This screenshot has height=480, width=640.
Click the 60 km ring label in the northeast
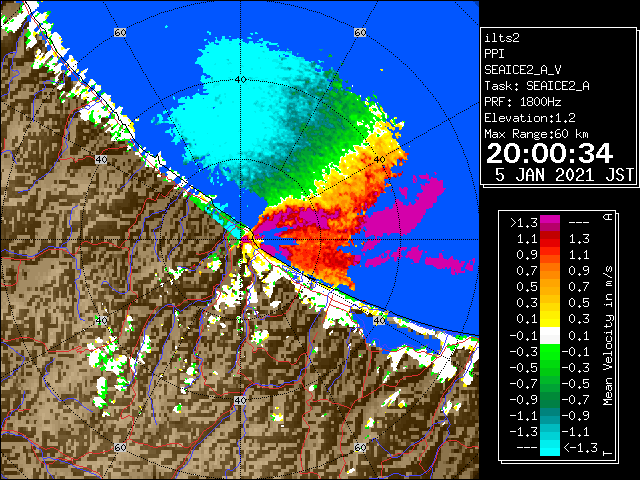coord(360,33)
